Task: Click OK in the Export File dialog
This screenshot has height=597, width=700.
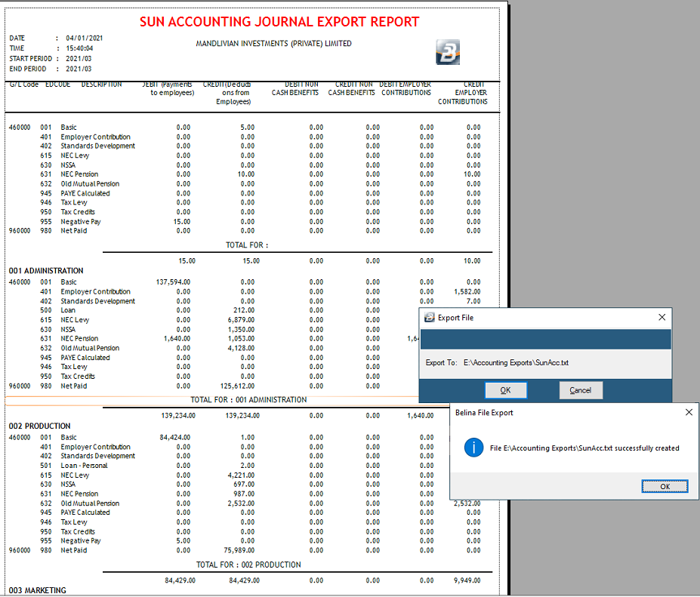Action: pos(505,390)
